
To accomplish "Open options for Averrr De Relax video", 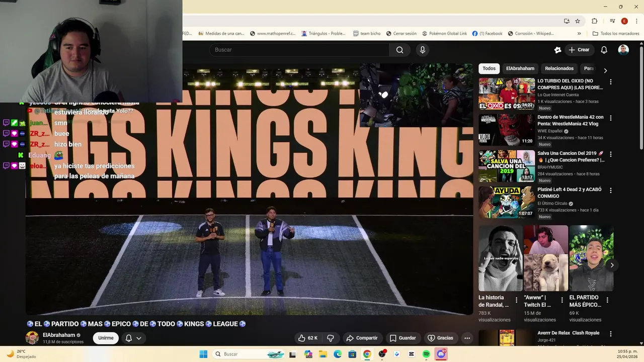I will pos(611,333).
